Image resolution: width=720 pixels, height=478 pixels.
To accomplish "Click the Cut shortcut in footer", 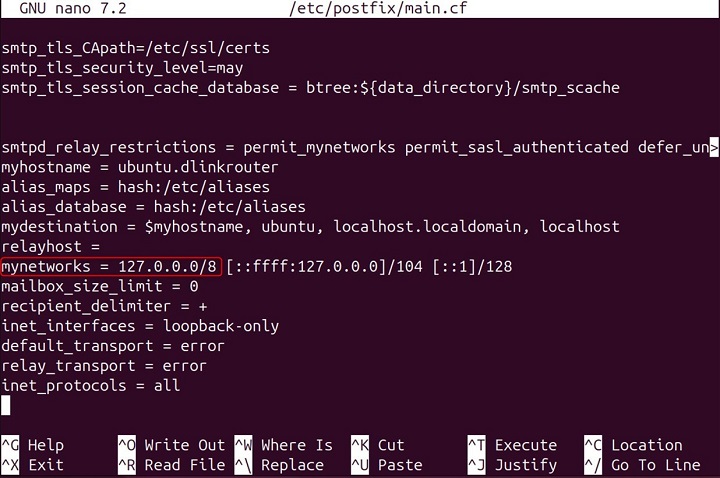I will tap(391, 445).
